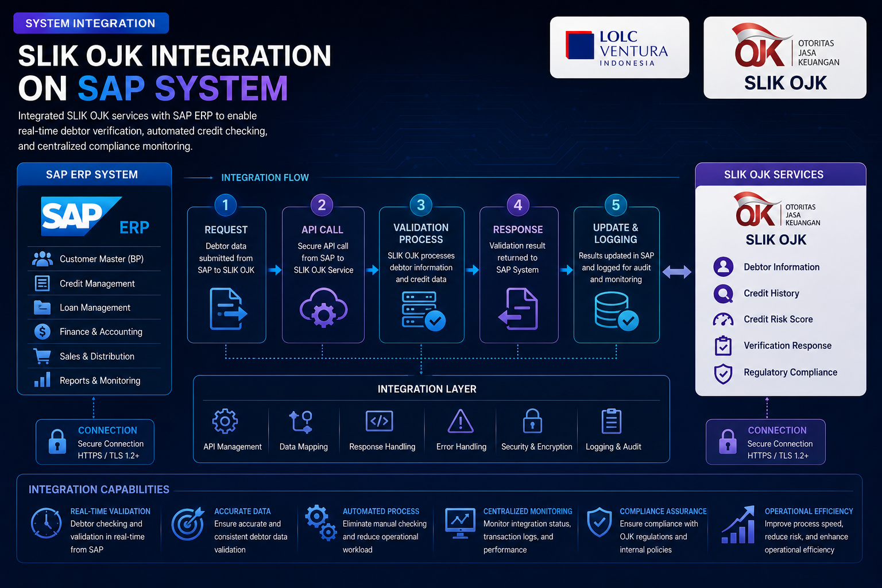Image resolution: width=882 pixels, height=588 pixels.
Task: Click the SAP ERP logo
Action: (95, 216)
